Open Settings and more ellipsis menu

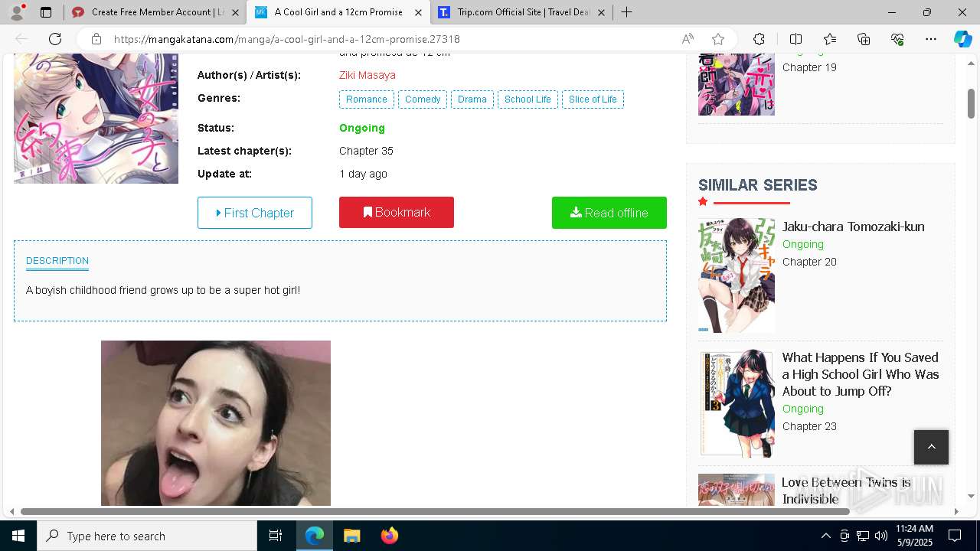tap(931, 39)
